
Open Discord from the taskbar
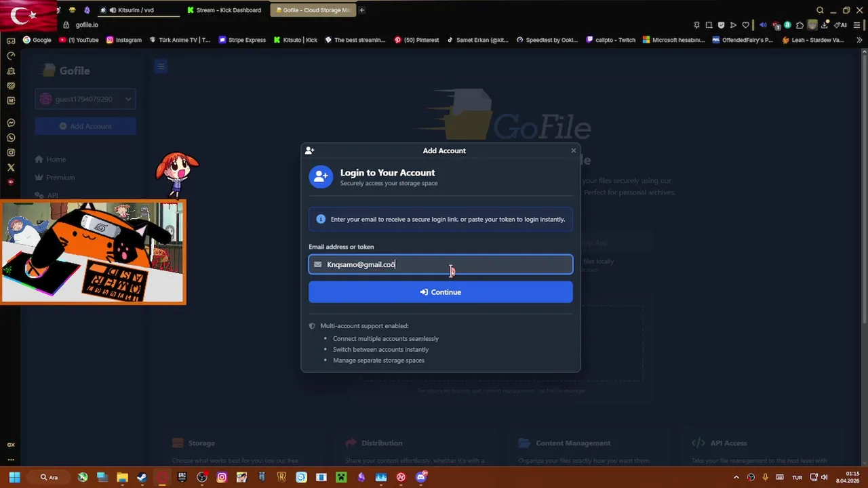point(421,477)
